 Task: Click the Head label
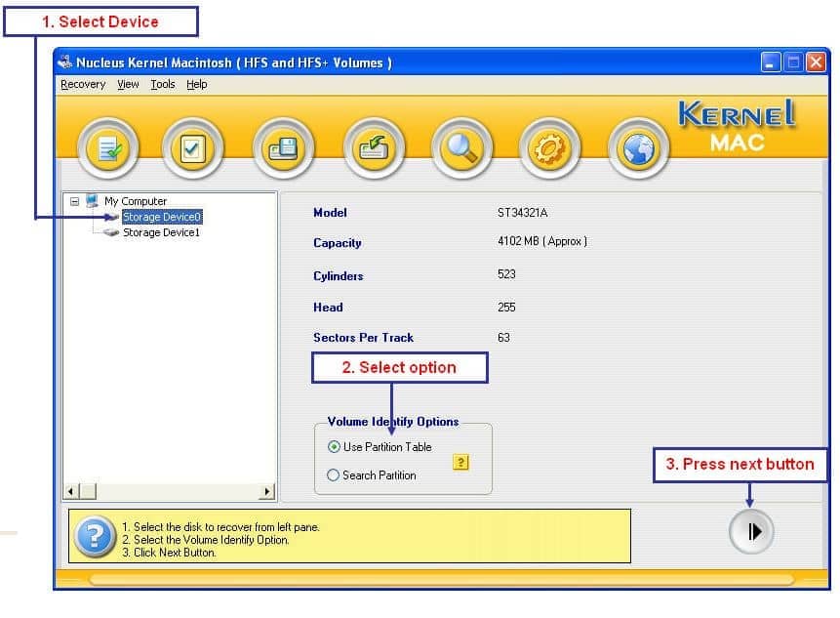(x=328, y=308)
